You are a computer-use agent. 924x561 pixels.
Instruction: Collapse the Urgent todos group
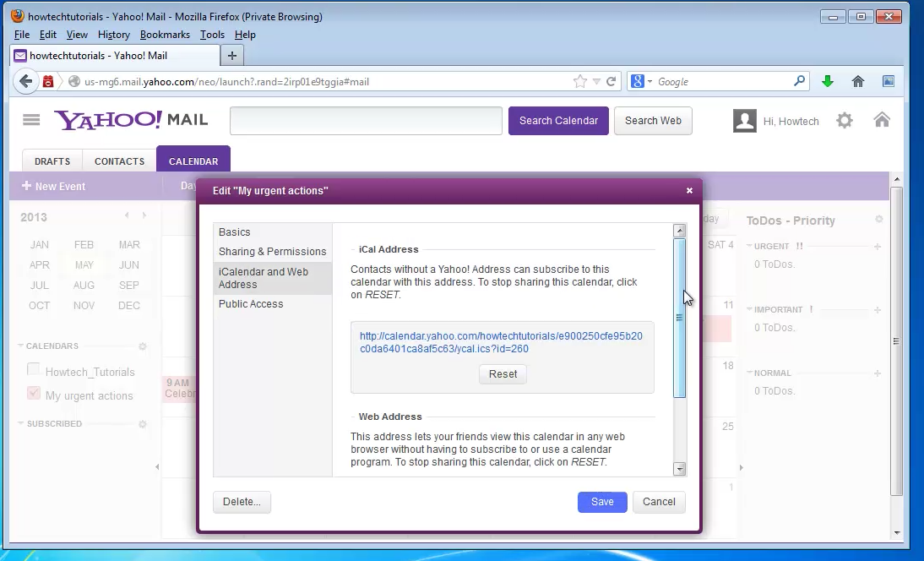pos(749,246)
